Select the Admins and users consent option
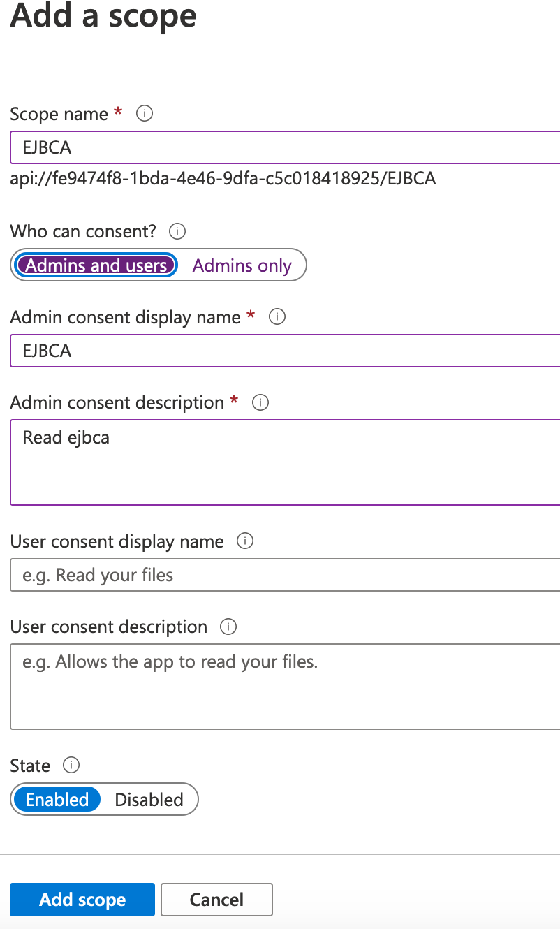This screenshot has height=929, width=560. pos(96,265)
